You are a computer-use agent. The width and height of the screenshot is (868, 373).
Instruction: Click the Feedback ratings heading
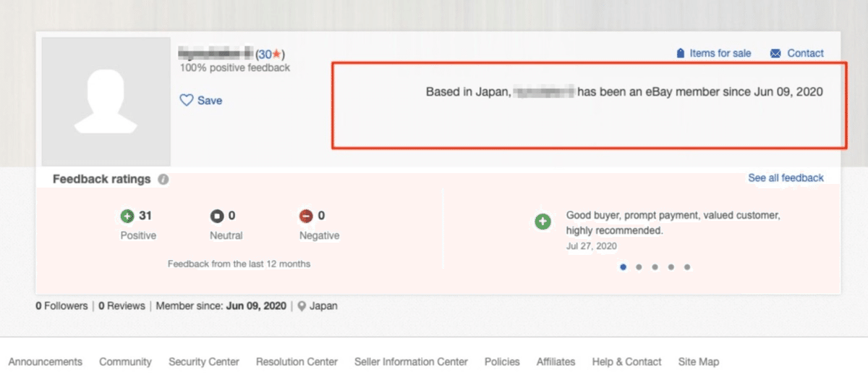tap(102, 179)
